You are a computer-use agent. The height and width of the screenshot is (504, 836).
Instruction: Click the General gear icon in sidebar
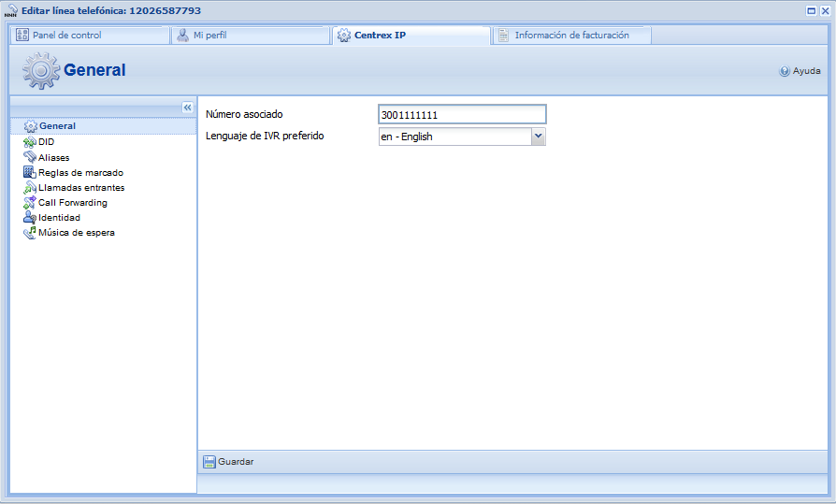(x=30, y=126)
